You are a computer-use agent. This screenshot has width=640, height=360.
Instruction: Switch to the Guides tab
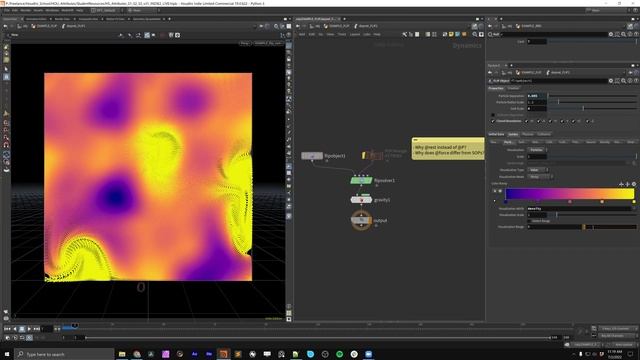coord(513,134)
